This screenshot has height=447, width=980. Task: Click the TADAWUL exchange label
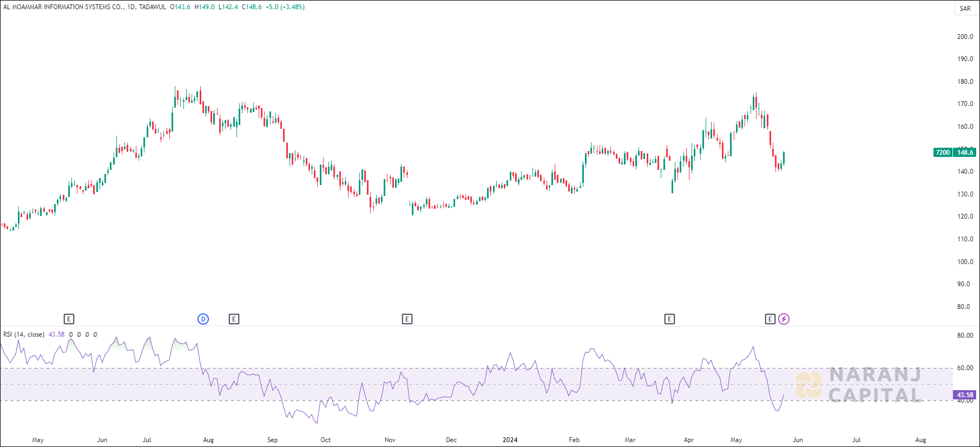[x=153, y=7]
